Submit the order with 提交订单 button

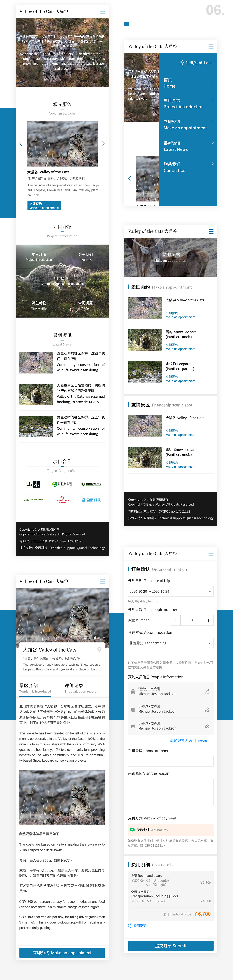point(170,946)
